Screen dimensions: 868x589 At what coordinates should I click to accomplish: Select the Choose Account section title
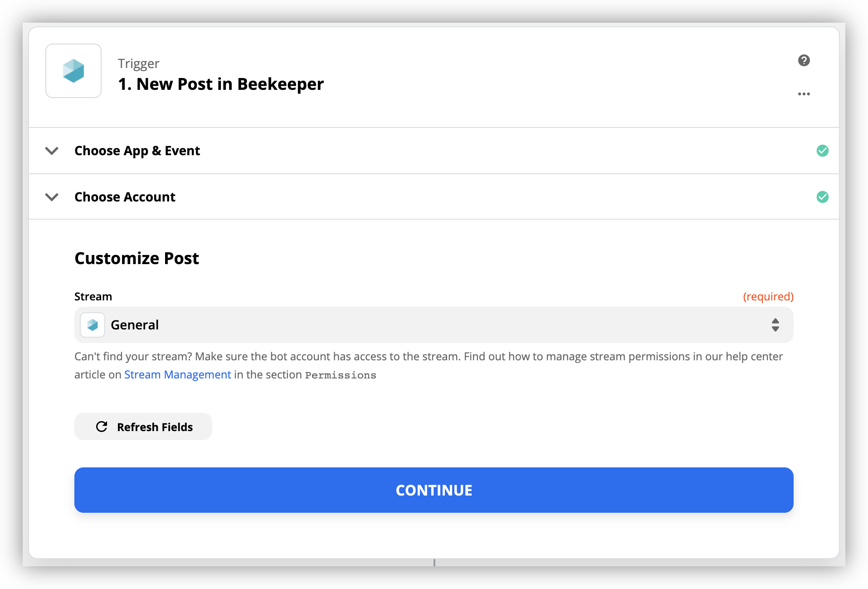(125, 197)
